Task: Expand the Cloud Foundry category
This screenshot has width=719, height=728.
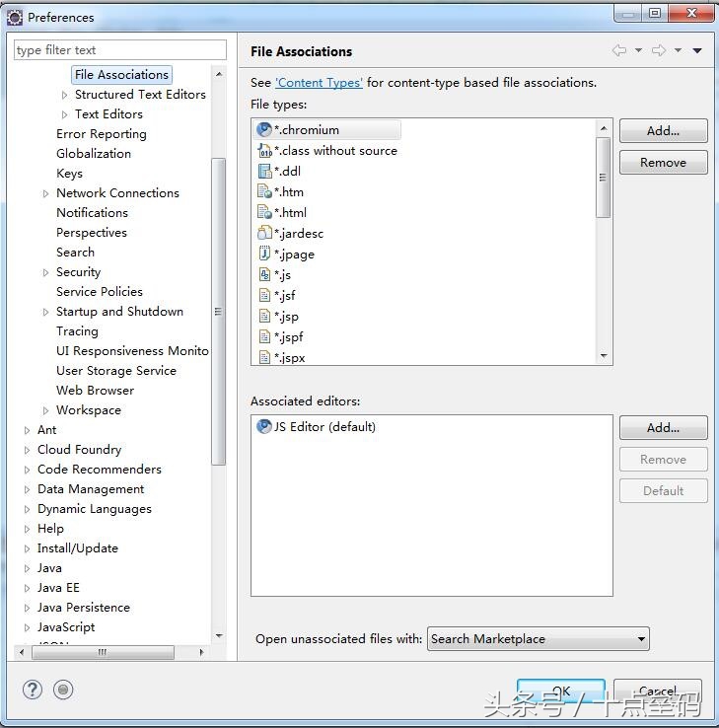Action: coord(28,450)
